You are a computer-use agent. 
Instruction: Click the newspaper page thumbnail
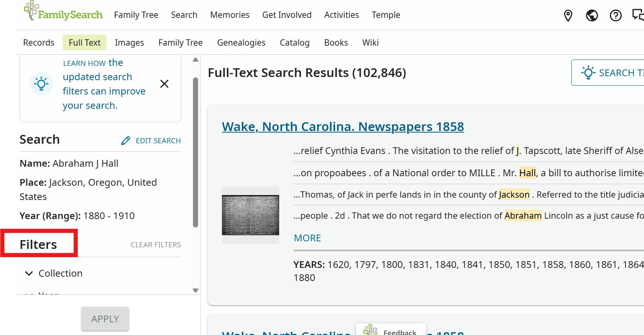tap(251, 215)
